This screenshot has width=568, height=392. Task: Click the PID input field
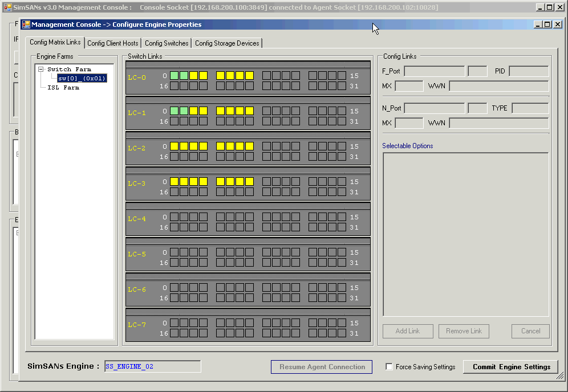coord(529,71)
